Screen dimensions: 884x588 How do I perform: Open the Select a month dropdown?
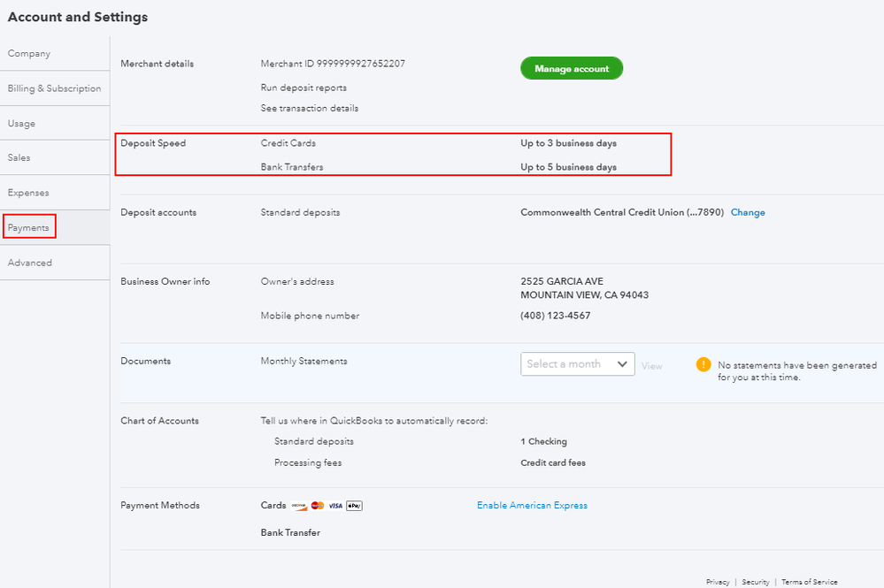click(x=577, y=364)
